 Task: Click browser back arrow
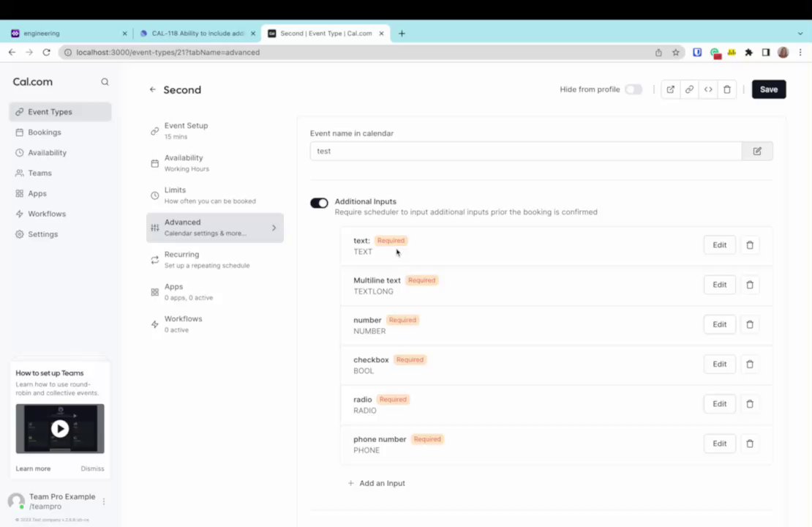click(12, 53)
